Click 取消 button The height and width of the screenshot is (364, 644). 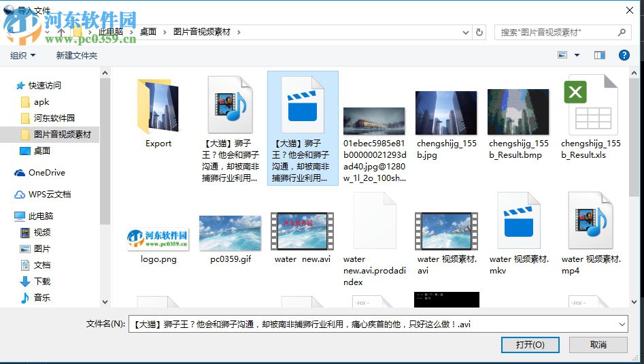(x=598, y=345)
